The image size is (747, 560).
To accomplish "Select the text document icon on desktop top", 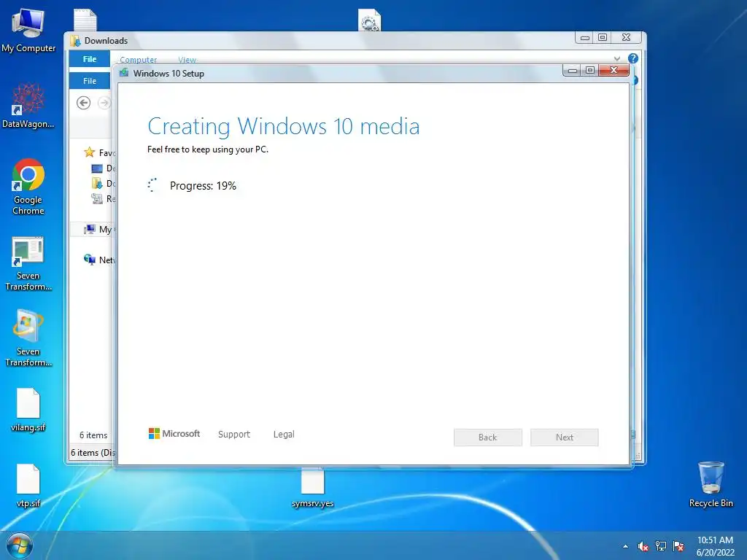I will point(85,20).
